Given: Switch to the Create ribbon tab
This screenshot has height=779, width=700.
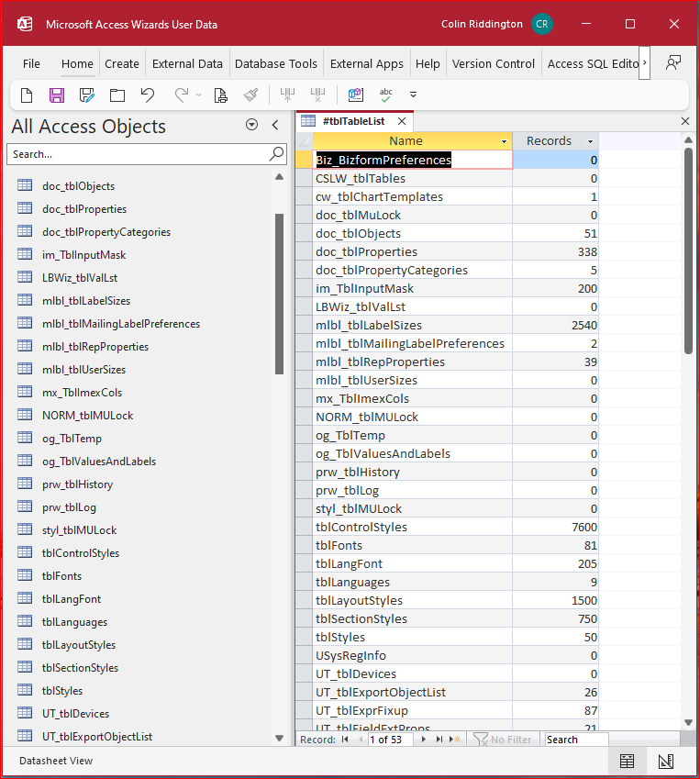Looking at the screenshot, I should tap(122, 63).
